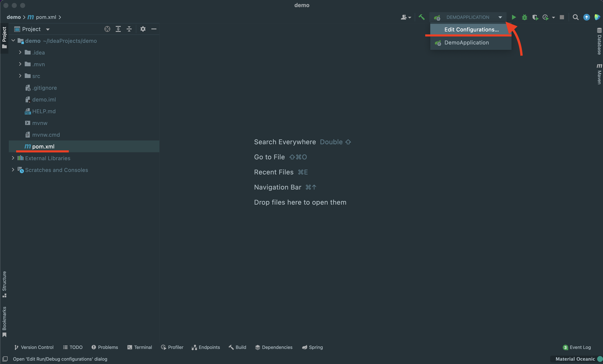Screen dimensions: 603x364
Task: Toggle the Database side panel
Action: (x=599, y=41)
